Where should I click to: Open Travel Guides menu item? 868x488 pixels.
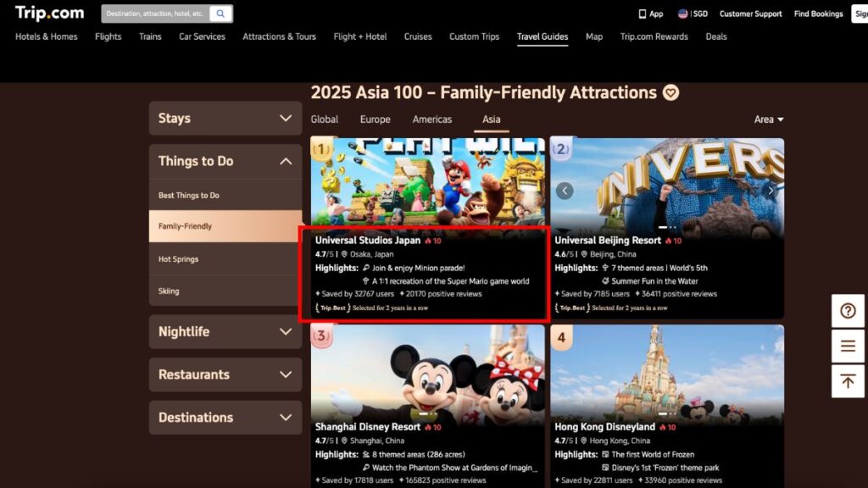pyautogui.click(x=542, y=36)
